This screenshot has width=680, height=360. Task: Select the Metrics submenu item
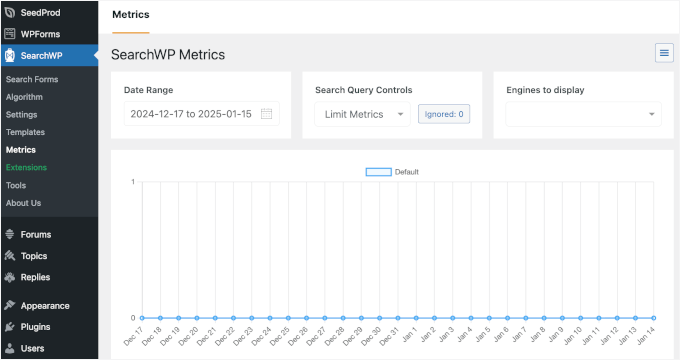(x=21, y=150)
